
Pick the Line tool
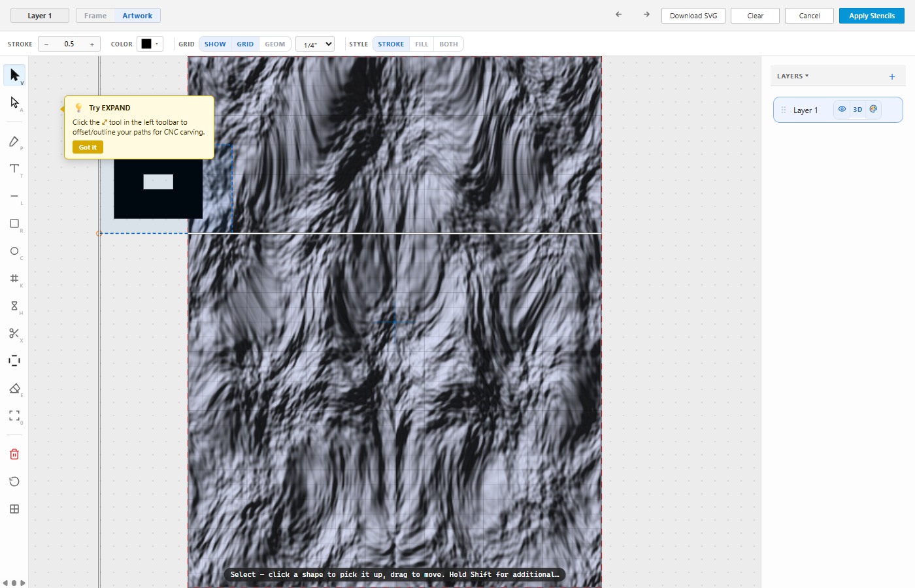coord(14,196)
